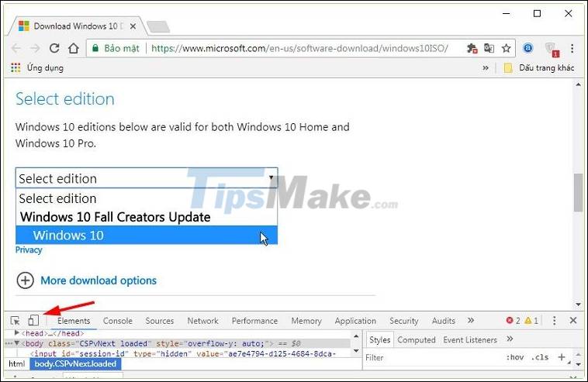Activate the DevTools inspect element picker
Screen dimensions: 588x382
click(15, 321)
